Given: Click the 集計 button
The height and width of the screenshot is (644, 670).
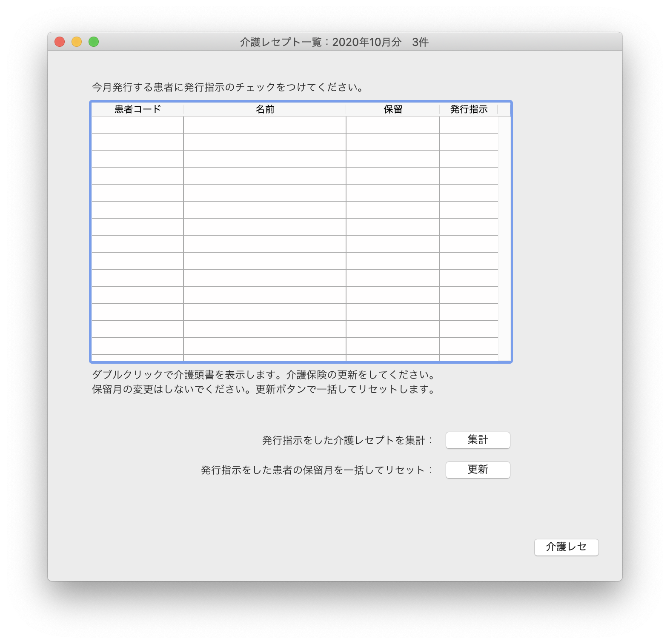Looking at the screenshot, I should (x=478, y=440).
